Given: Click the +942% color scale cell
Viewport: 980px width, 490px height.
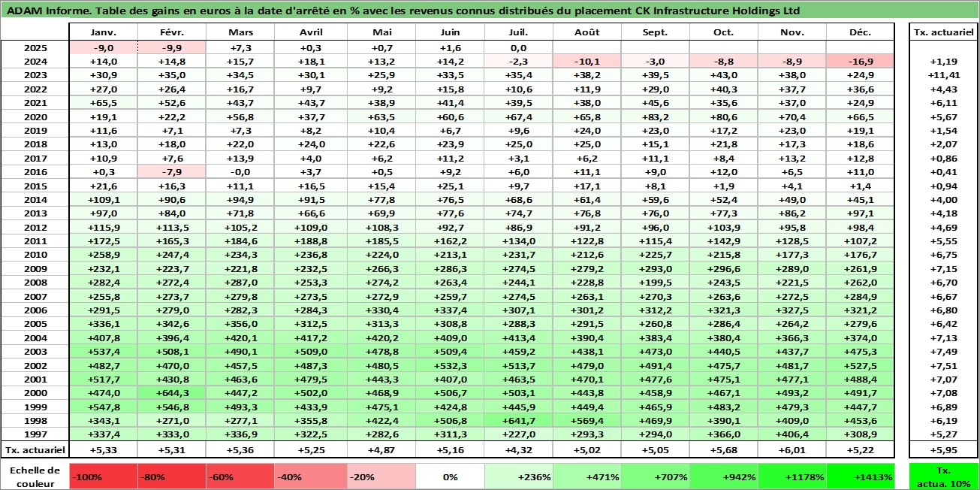Looking at the screenshot, I should (723, 476).
